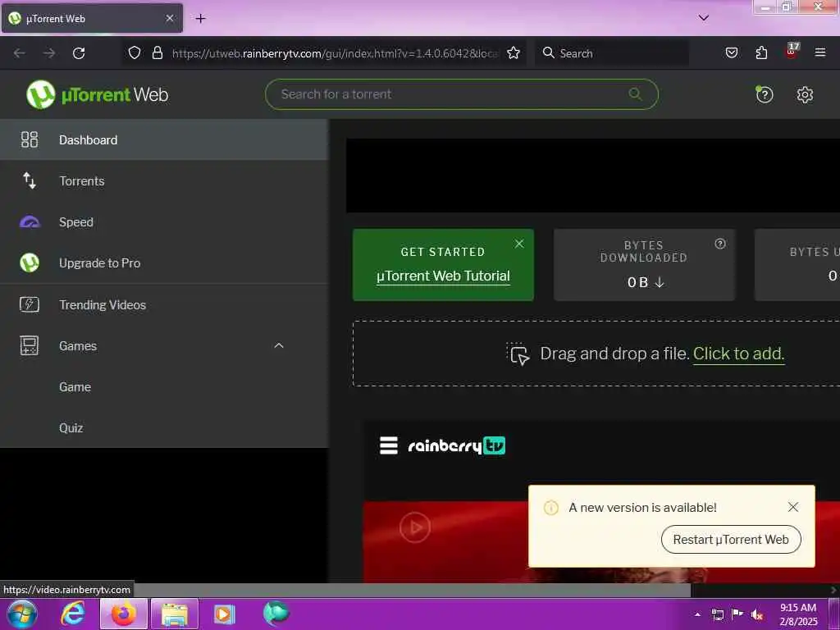Click the Dashboard grid icon

(x=30, y=139)
